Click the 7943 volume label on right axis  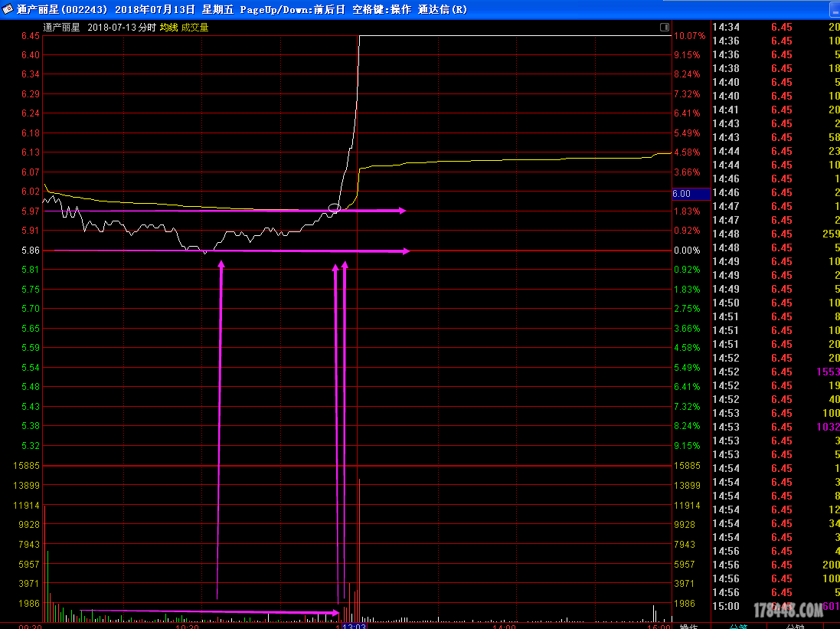(x=685, y=544)
